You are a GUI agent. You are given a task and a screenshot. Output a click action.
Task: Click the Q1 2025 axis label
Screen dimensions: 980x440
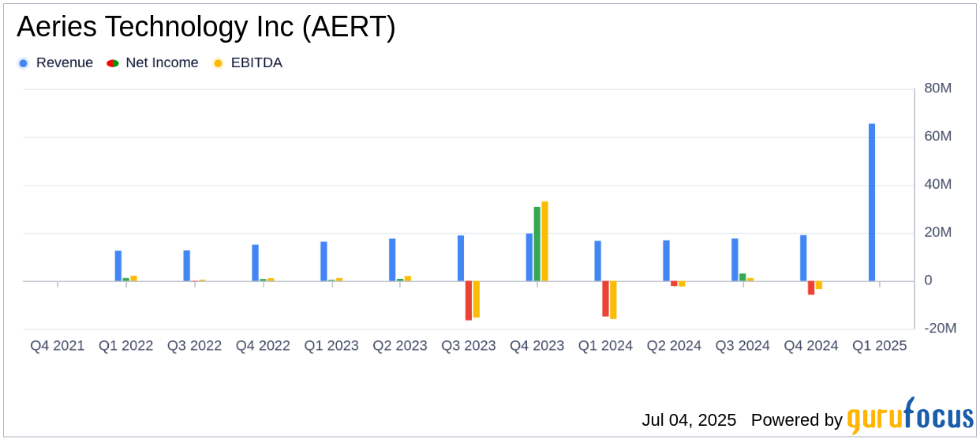[x=880, y=346]
